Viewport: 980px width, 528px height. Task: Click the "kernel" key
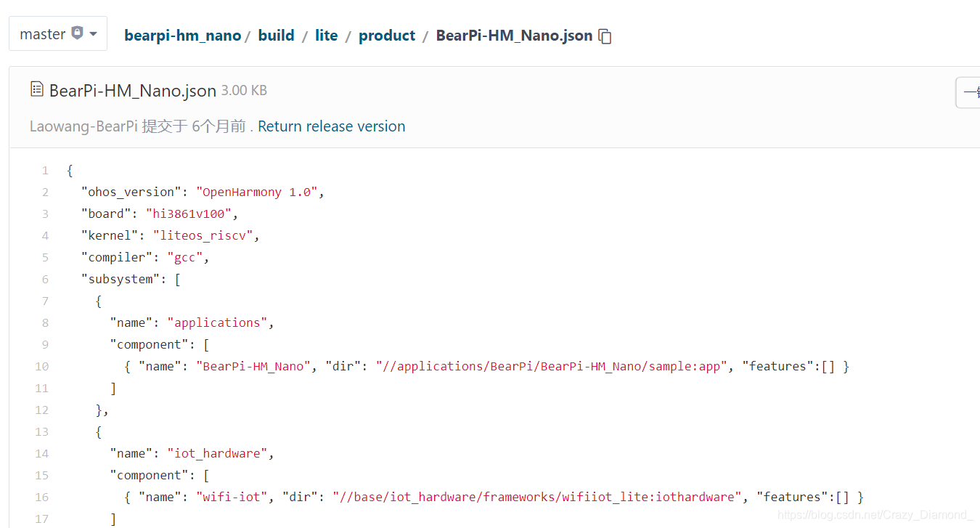tap(110, 236)
